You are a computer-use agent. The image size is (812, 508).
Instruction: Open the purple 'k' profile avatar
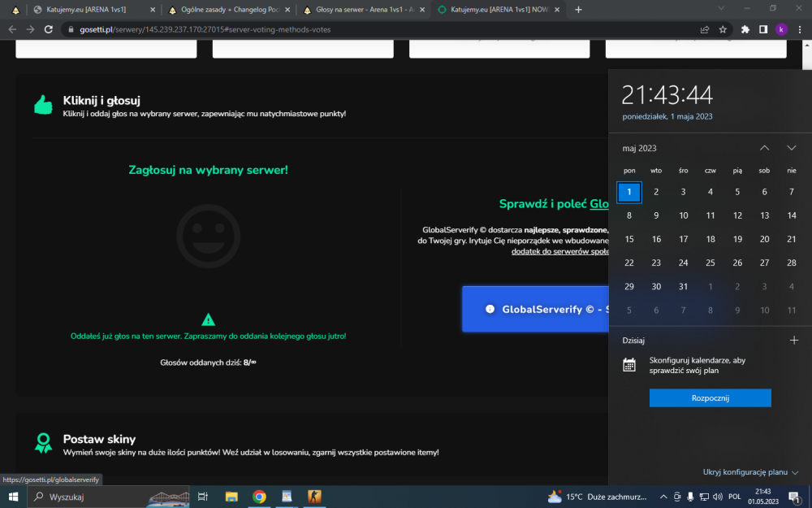[781, 29]
